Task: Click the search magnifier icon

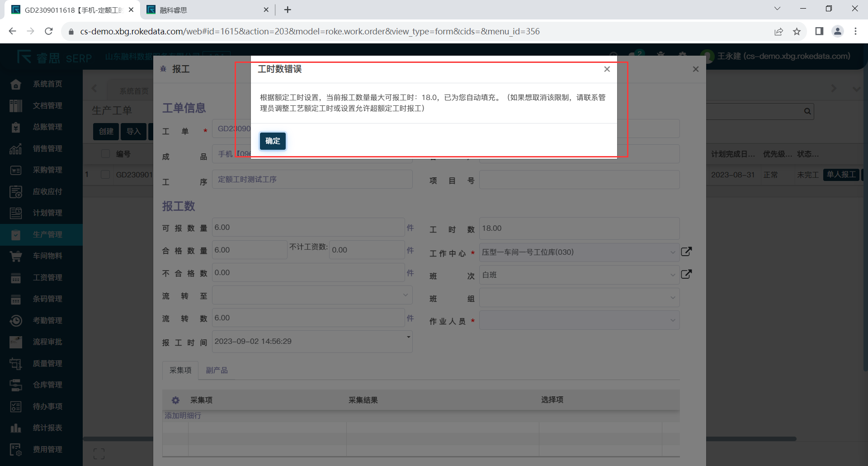Action: pos(807,111)
